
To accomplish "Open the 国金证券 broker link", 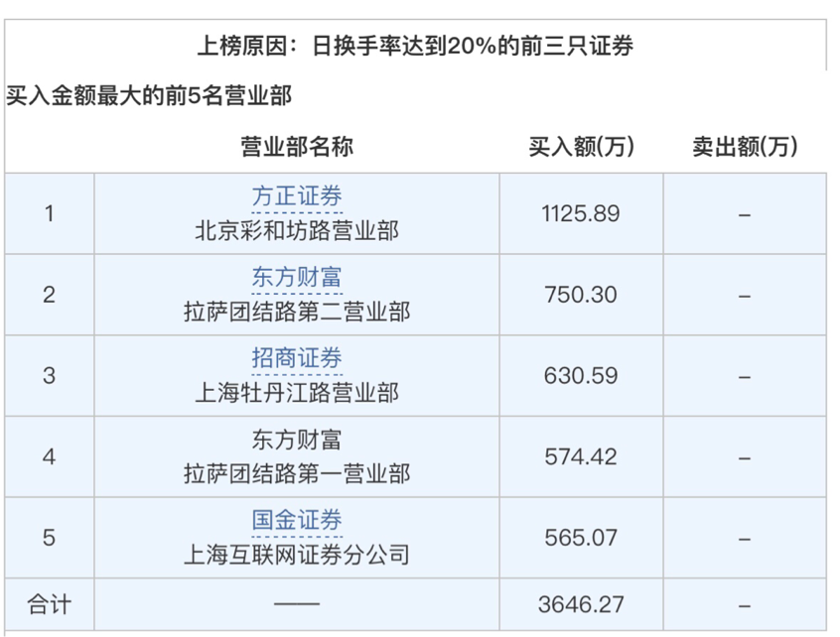I will pos(297,520).
